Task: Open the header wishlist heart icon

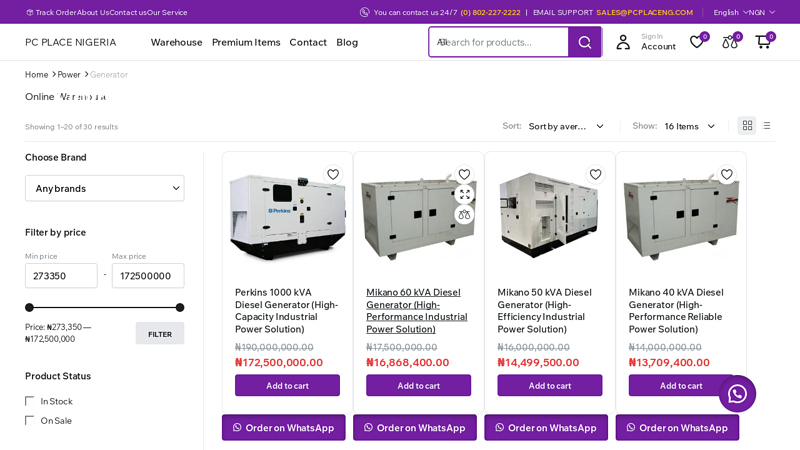Action: point(697,42)
